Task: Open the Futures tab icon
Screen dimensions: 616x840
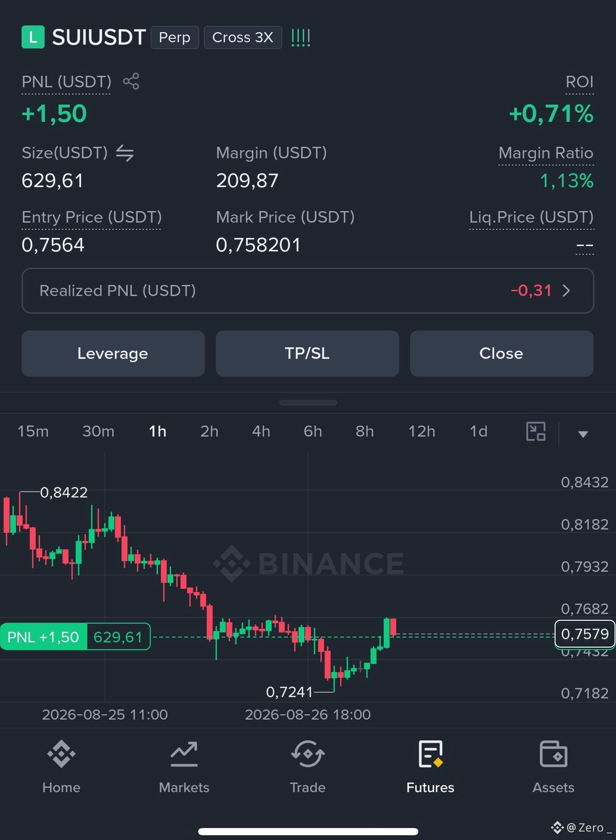Action: click(x=430, y=754)
